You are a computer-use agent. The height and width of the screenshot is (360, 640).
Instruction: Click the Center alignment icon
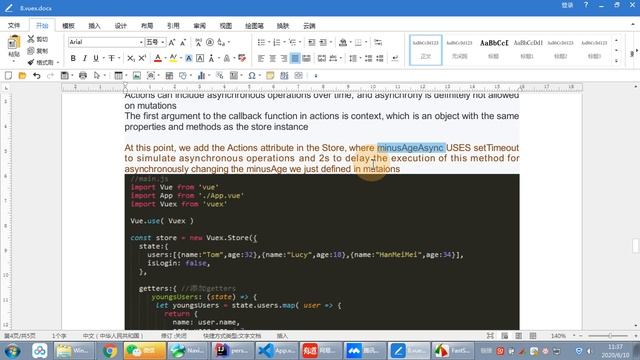click(273, 58)
